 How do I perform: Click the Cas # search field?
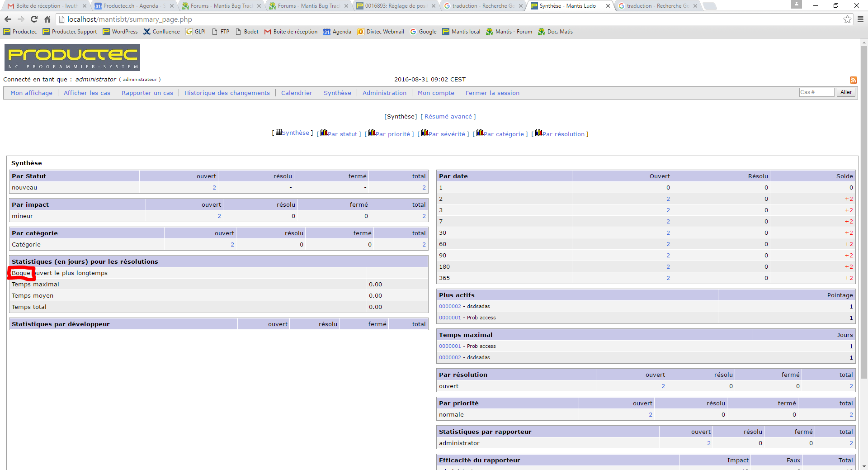816,92
